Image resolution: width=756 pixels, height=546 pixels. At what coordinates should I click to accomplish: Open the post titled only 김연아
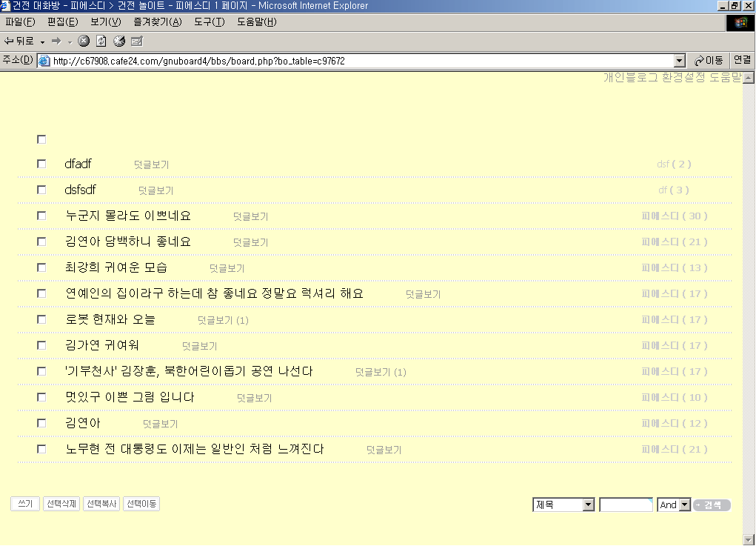point(83,424)
